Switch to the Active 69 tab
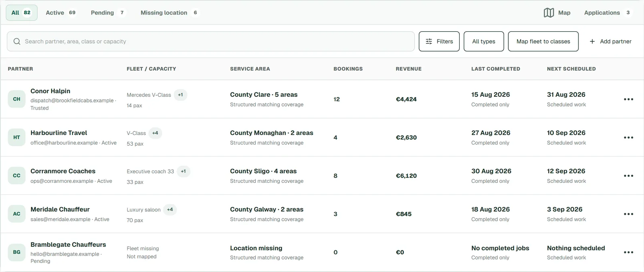Screen dimensions: 644x272 point(61,13)
